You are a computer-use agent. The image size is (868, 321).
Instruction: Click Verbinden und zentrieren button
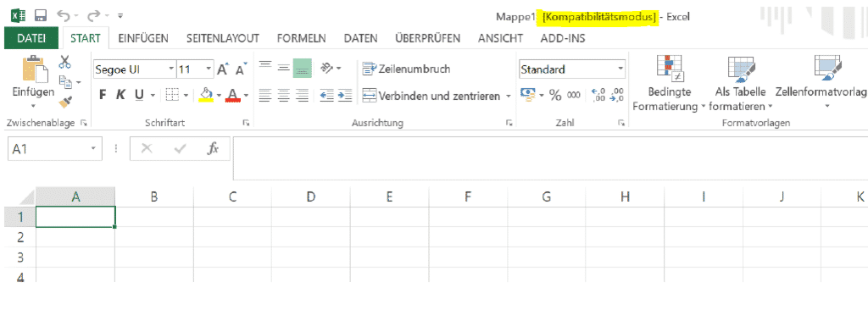click(431, 97)
